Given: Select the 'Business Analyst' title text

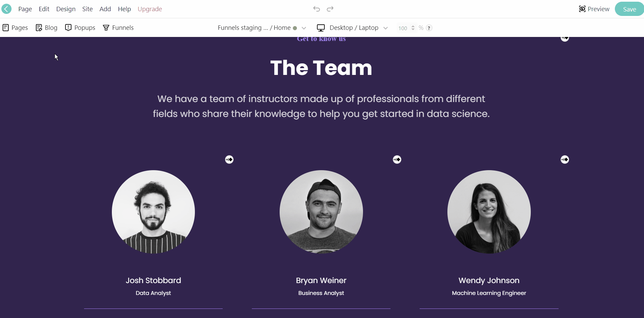Looking at the screenshot, I should coord(321,293).
